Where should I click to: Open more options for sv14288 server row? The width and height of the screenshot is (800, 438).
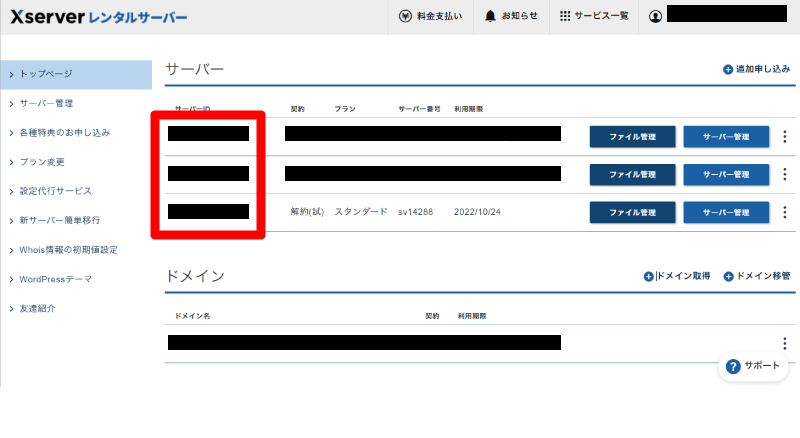click(785, 212)
